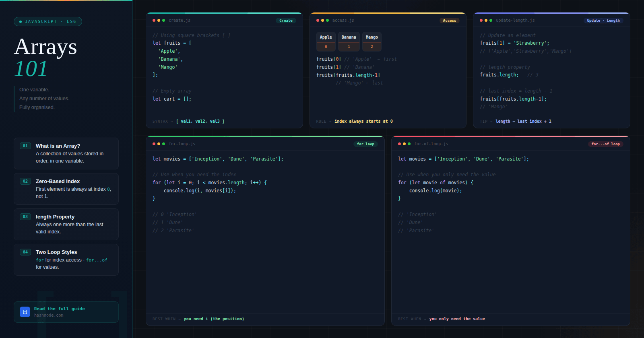Click the 04 number badge in sidebar
This screenshot has height=338, width=644.
25,252
